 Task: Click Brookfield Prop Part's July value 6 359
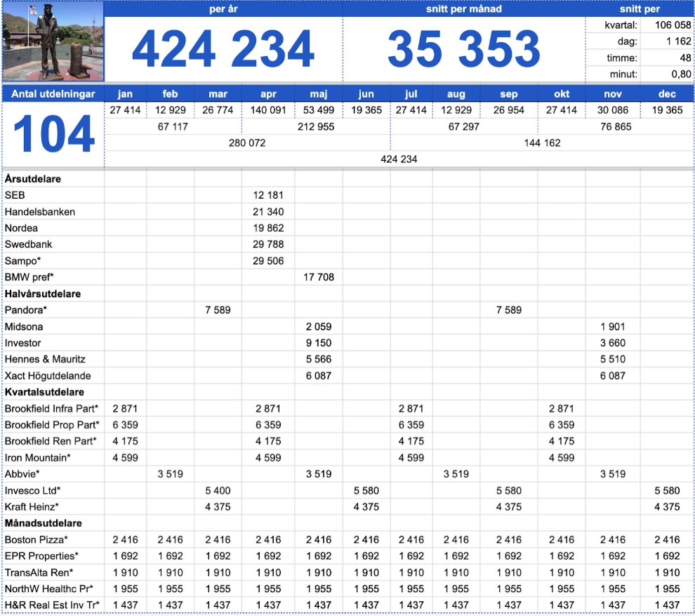click(x=411, y=425)
